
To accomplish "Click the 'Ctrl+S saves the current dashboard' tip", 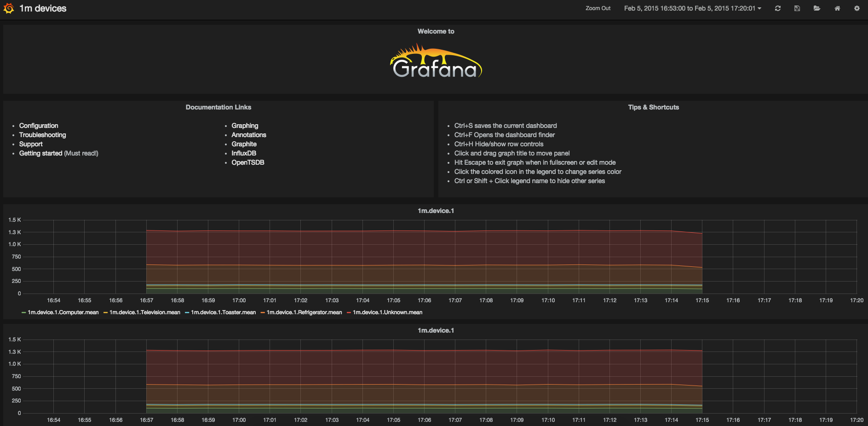I will pos(506,126).
